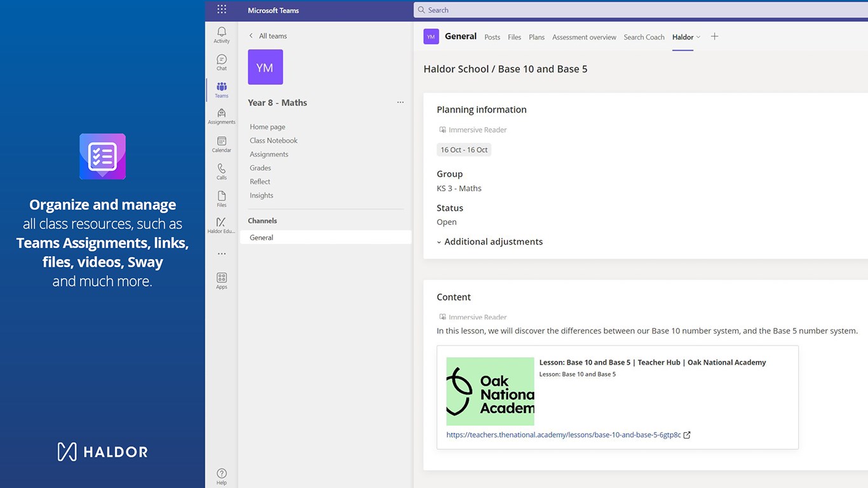Select the Assignments sidebar icon

point(221,116)
